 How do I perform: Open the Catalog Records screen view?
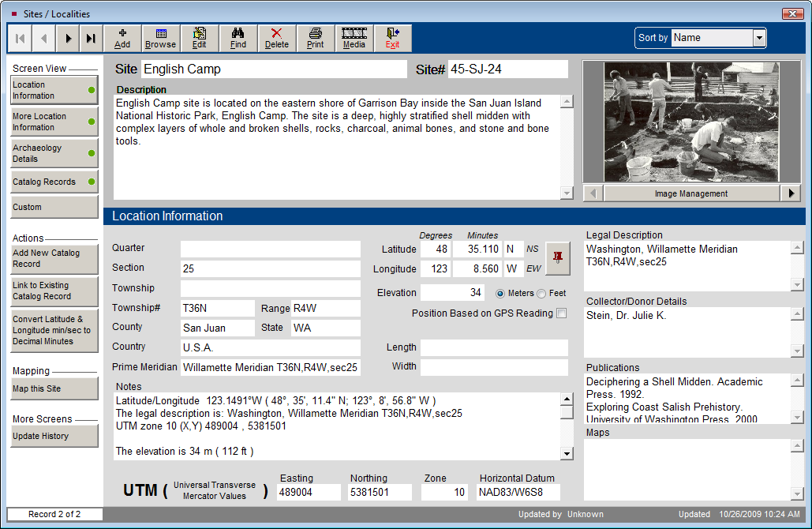54,182
